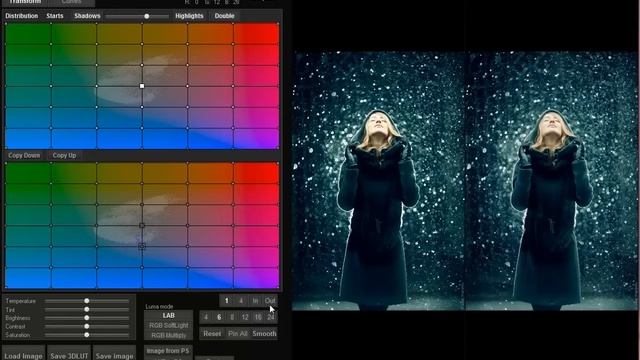Image resolution: width=640 pixels, height=360 pixels.
Task: Set grid density to 12
Action: 245,317
